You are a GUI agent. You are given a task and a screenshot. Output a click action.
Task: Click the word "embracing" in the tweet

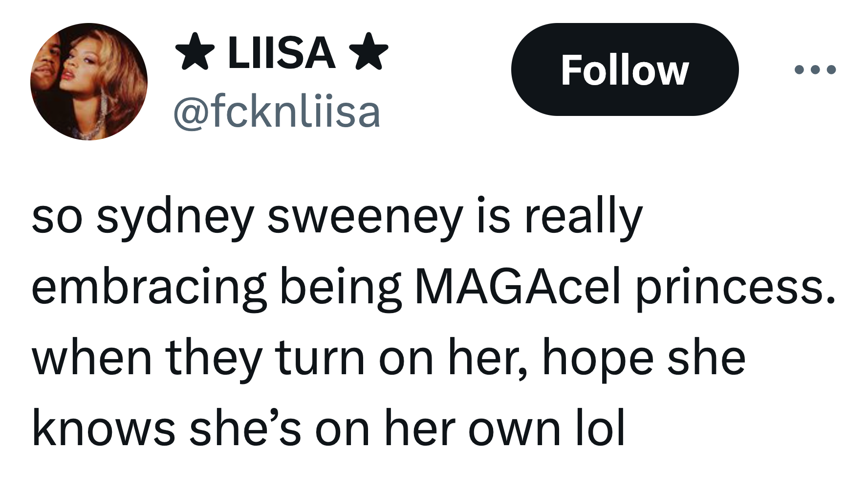[x=149, y=287]
